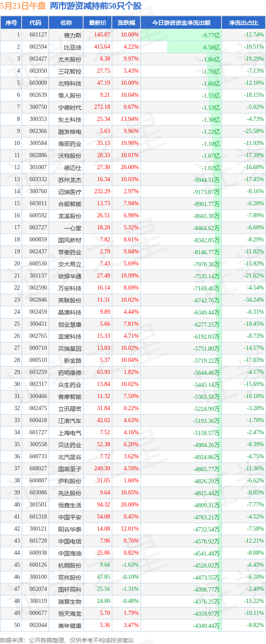
Task: Select stock name 伊利股份
Action: [x=70, y=481]
